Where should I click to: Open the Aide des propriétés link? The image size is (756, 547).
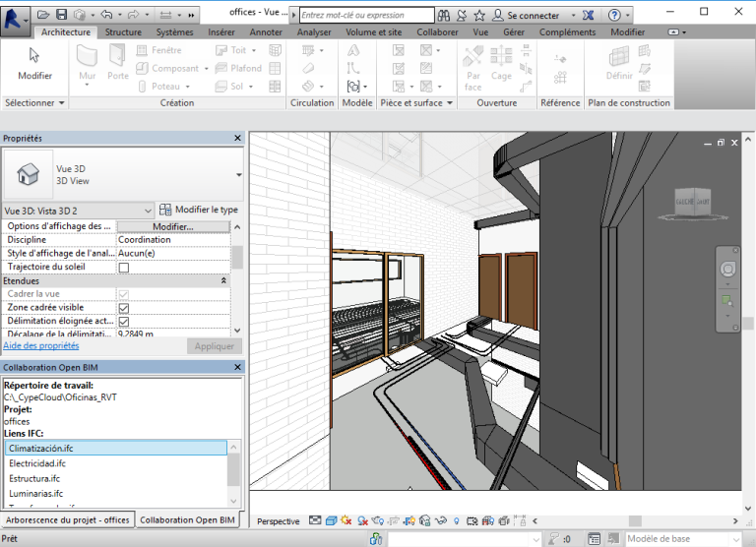(41, 345)
